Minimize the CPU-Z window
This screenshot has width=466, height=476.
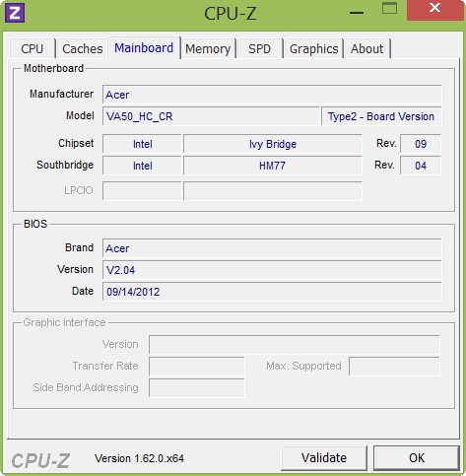click(x=357, y=13)
